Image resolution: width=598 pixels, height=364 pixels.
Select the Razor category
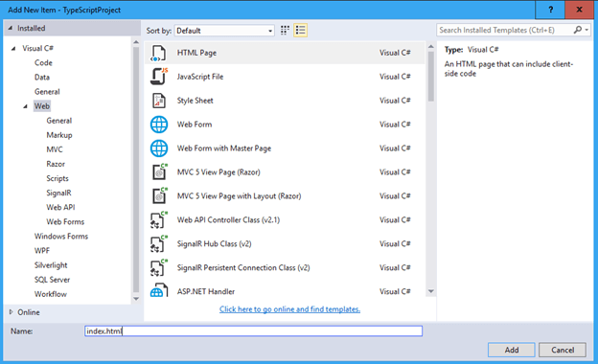click(x=56, y=164)
